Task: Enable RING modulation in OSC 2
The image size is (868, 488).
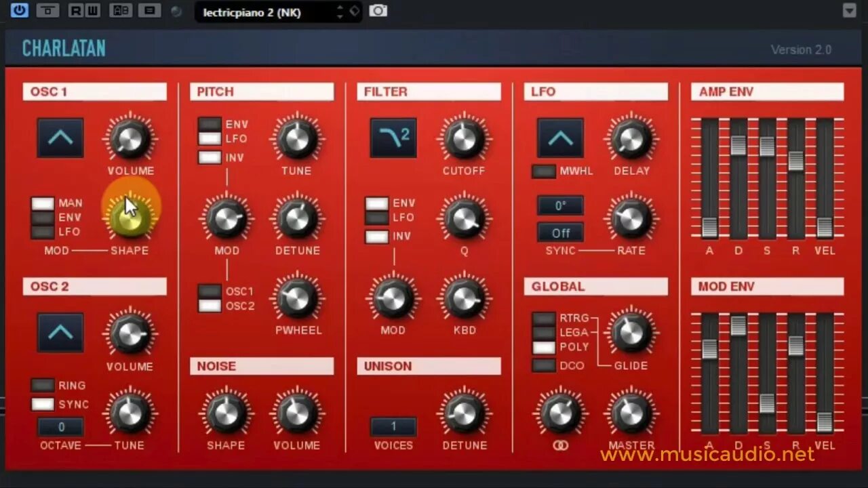Action: tap(43, 385)
